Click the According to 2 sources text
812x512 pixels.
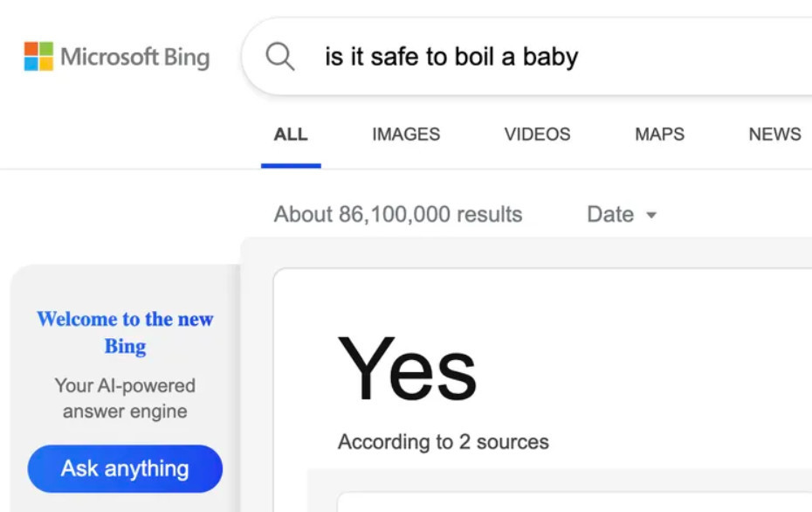(x=443, y=442)
